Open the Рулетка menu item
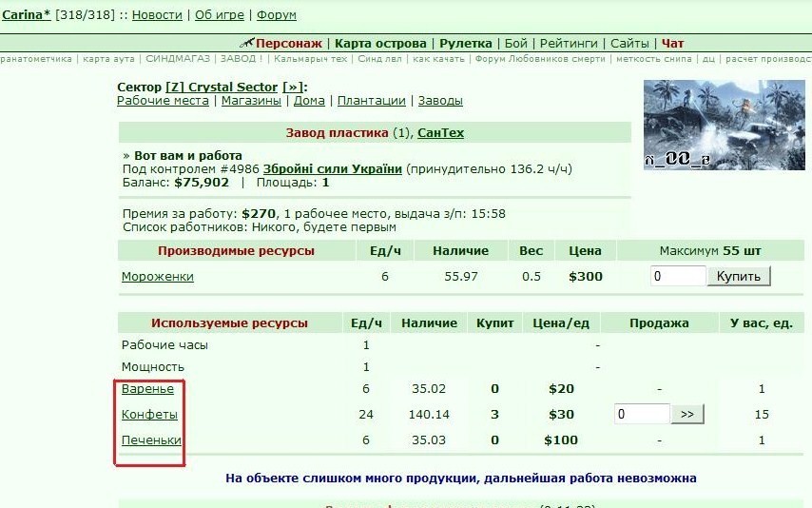This screenshot has height=508, width=812. point(466,44)
